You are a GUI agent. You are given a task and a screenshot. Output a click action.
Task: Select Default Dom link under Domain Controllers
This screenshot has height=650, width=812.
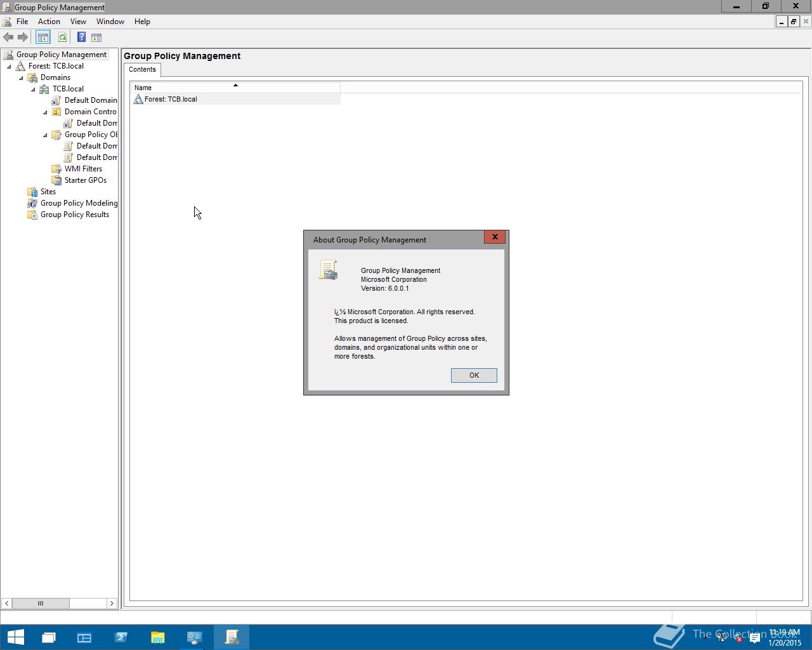[x=96, y=123]
